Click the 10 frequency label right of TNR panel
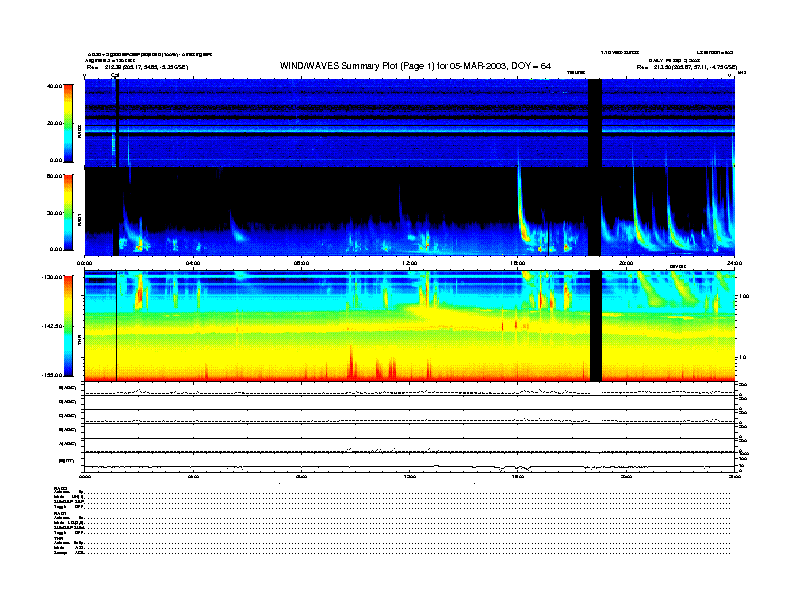The width and height of the screenshot is (792, 612). [x=743, y=358]
